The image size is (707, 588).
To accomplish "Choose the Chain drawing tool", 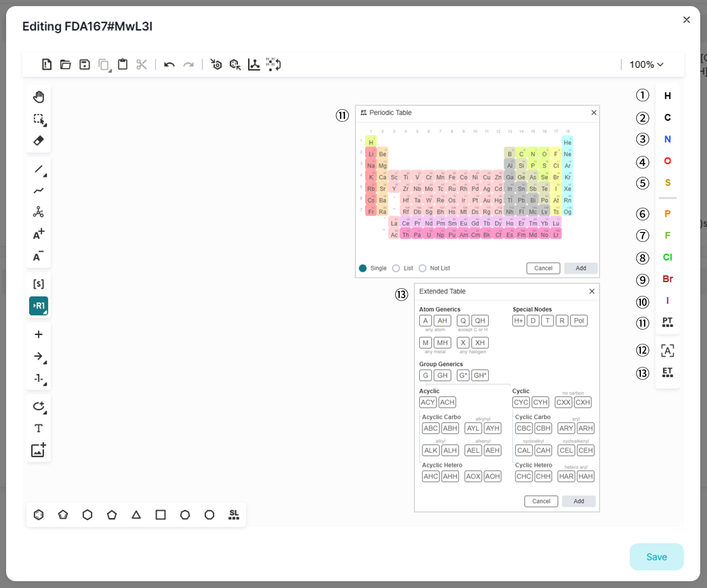I will click(x=39, y=191).
